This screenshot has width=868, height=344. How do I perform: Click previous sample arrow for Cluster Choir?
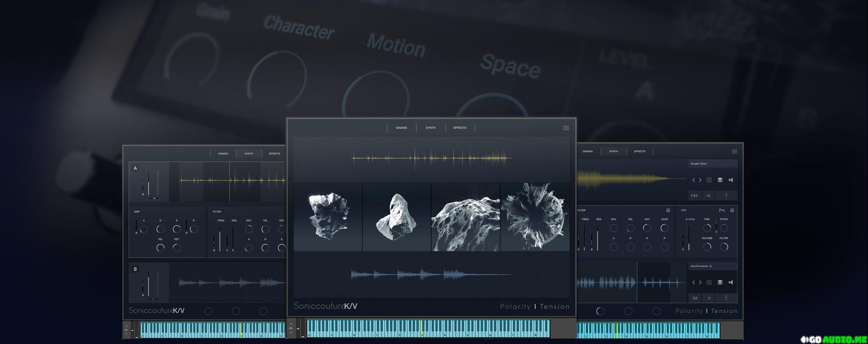click(693, 180)
